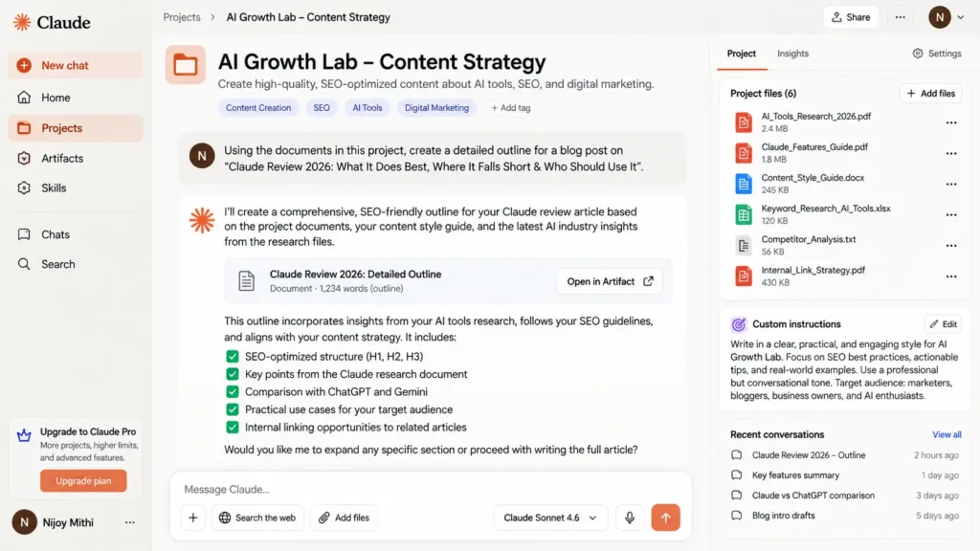The width and height of the screenshot is (980, 551).
Task: Focus the Message Claude input field
Action: (430, 489)
